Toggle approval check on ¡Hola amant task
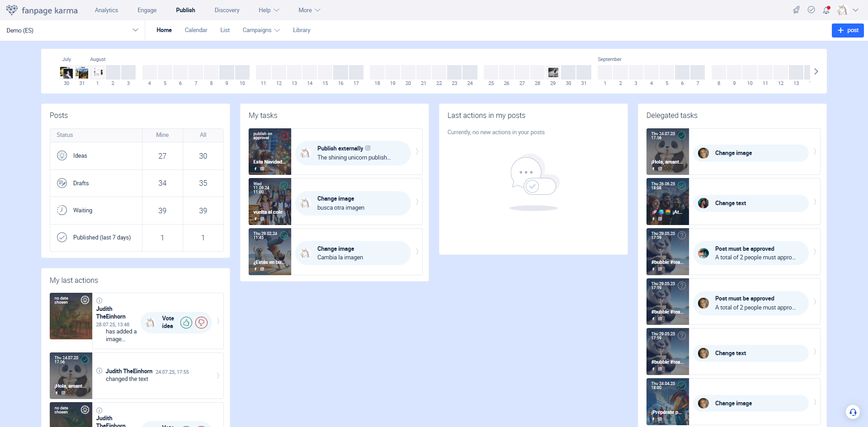868x427 pixels. [x=681, y=135]
